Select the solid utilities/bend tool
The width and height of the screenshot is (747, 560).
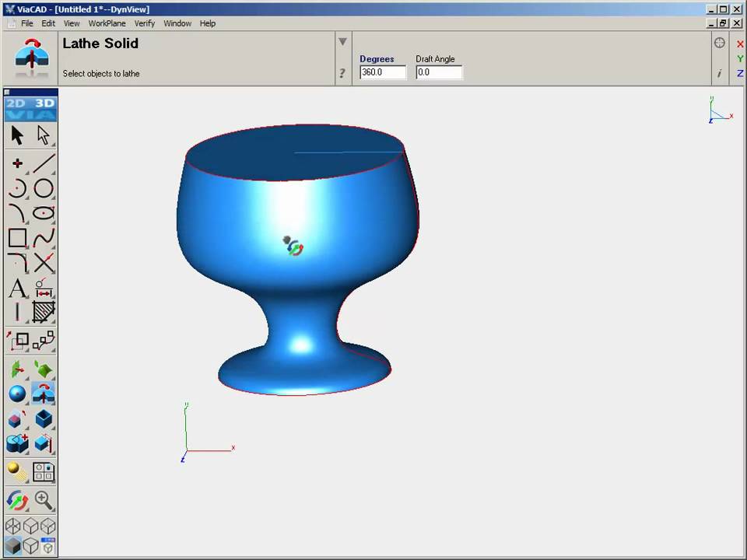click(44, 444)
